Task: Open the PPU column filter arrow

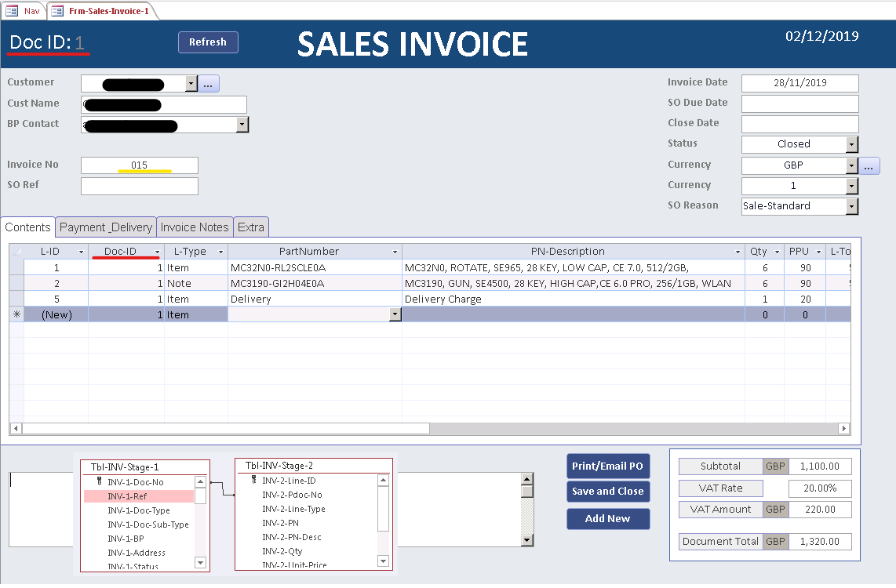Action: [819, 252]
